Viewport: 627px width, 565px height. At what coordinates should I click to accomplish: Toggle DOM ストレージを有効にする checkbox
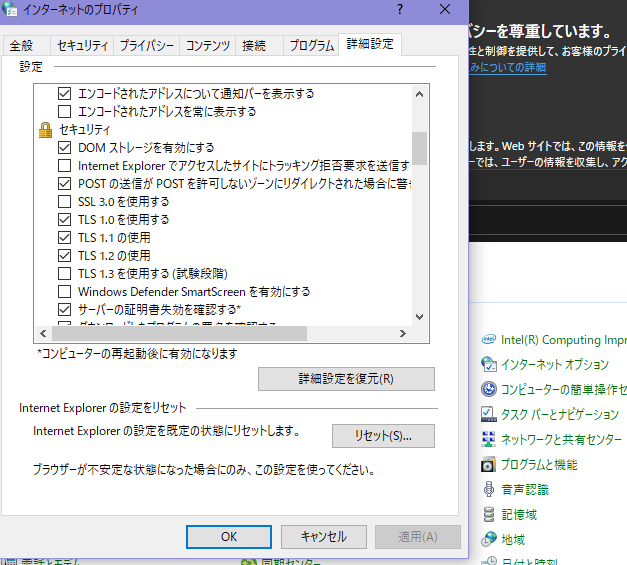pyautogui.click(x=64, y=148)
